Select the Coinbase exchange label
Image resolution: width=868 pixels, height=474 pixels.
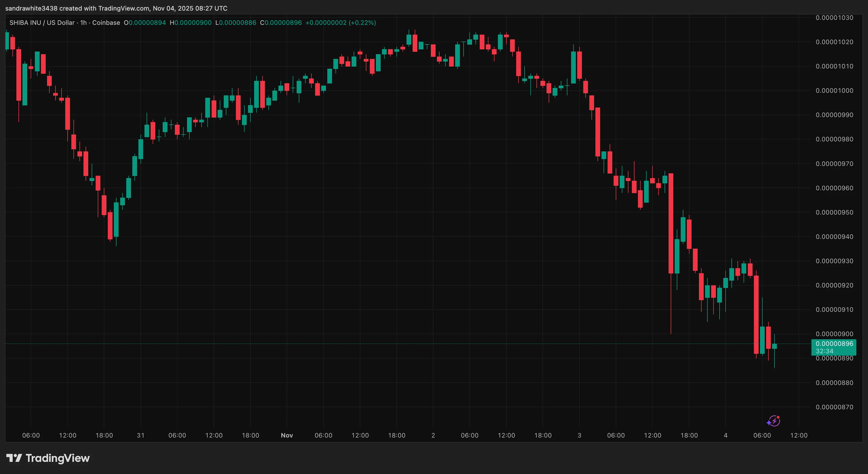[106, 22]
